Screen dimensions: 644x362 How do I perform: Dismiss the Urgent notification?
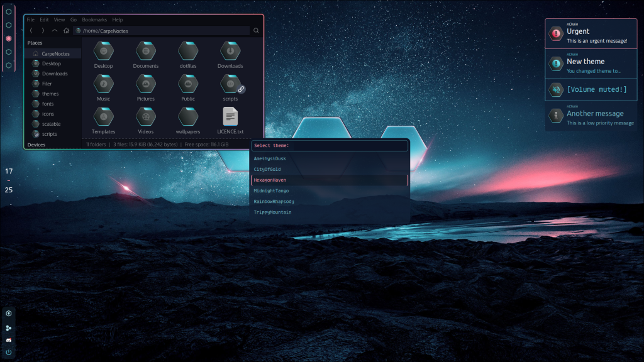coord(591,34)
